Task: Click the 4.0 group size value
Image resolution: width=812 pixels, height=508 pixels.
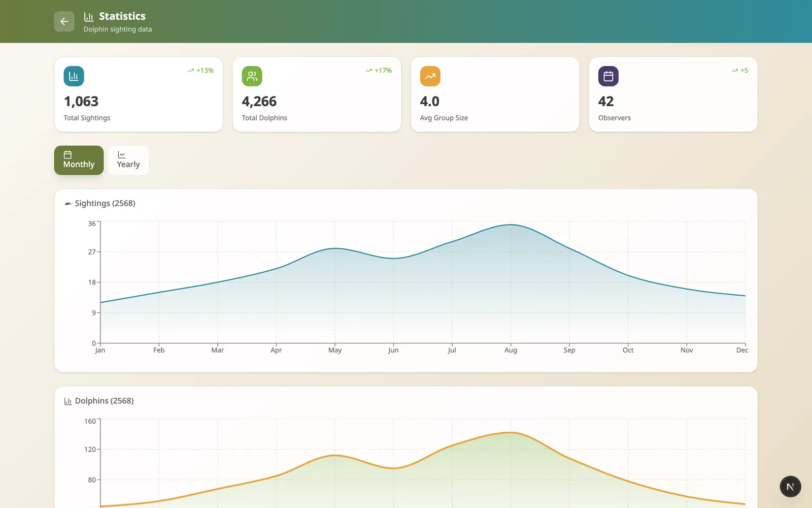Action: coord(429,102)
